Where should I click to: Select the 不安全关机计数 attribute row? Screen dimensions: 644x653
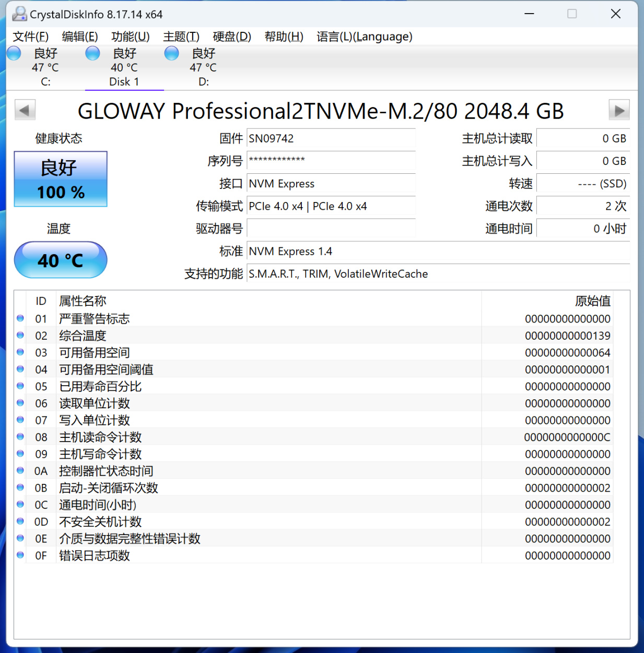click(x=313, y=521)
